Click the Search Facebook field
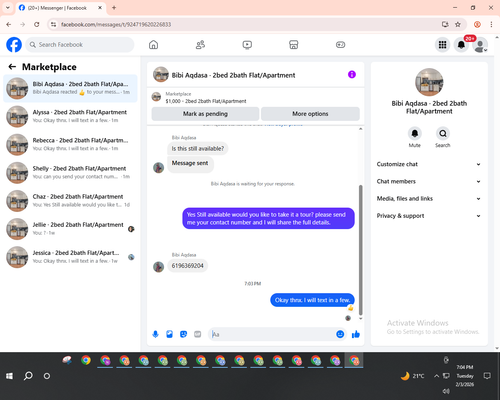The image size is (500, 400). (x=80, y=45)
